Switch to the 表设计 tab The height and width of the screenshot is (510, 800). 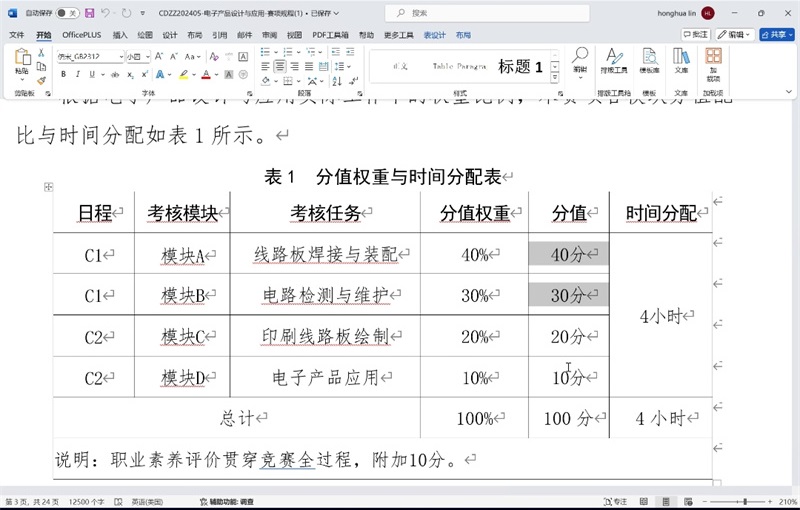pos(434,34)
